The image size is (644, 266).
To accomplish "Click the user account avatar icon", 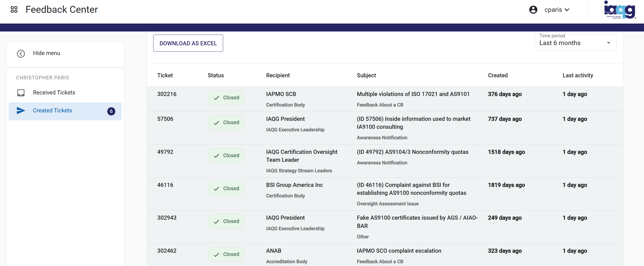I will [533, 10].
